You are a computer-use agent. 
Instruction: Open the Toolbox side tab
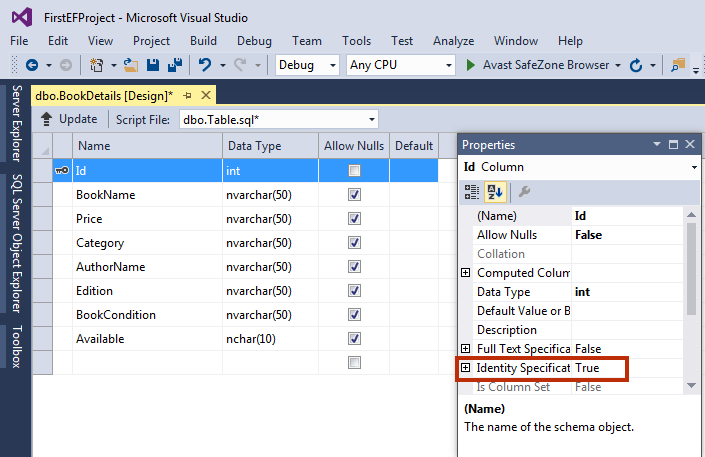[17, 347]
